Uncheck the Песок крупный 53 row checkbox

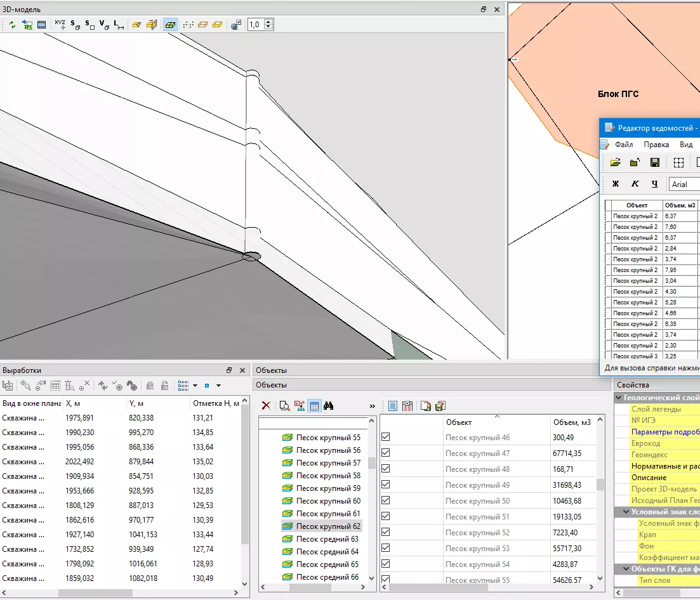point(386,548)
